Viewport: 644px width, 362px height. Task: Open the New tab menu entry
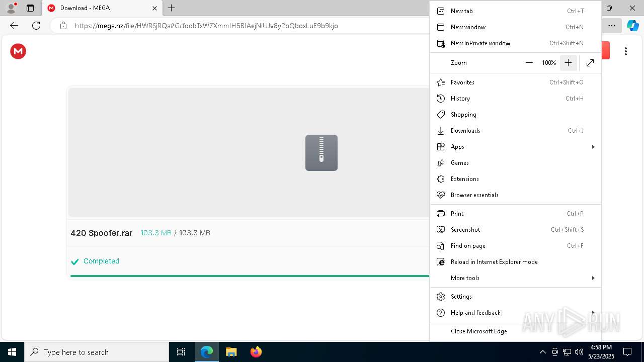pyautogui.click(x=515, y=11)
